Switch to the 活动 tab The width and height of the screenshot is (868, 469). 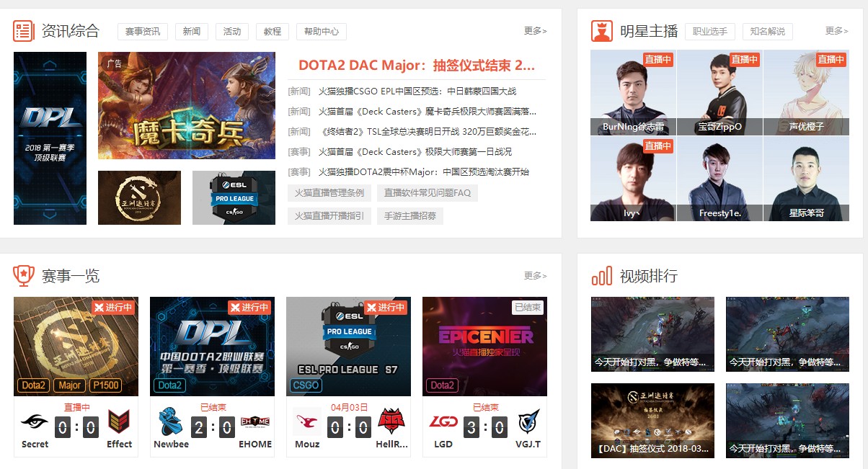point(232,31)
